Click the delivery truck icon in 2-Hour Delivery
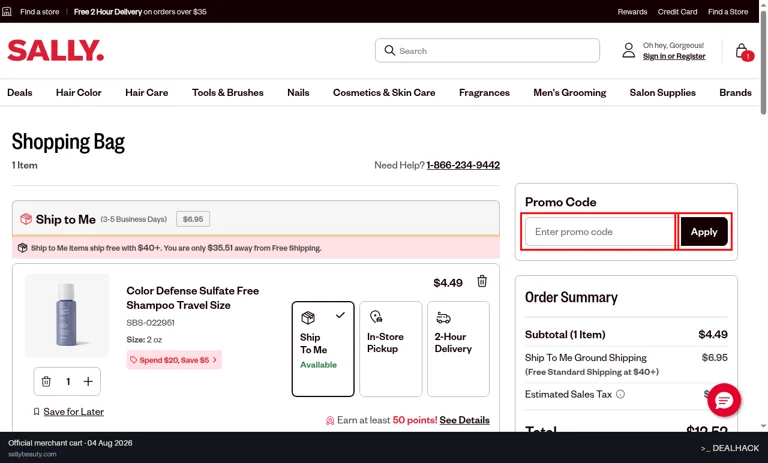Image resolution: width=768 pixels, height=463 pixels. pyautogui.click(x=443, y=318)
